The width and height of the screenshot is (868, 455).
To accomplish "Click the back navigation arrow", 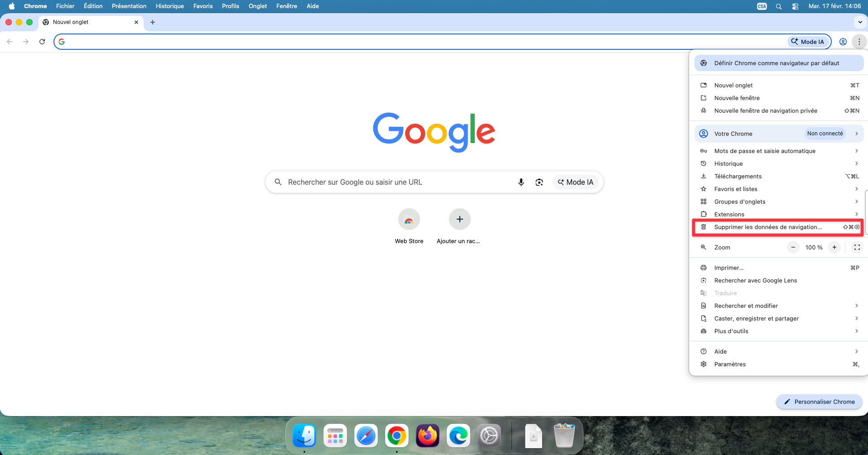I will pyautogui.click(x=10, y=42).
